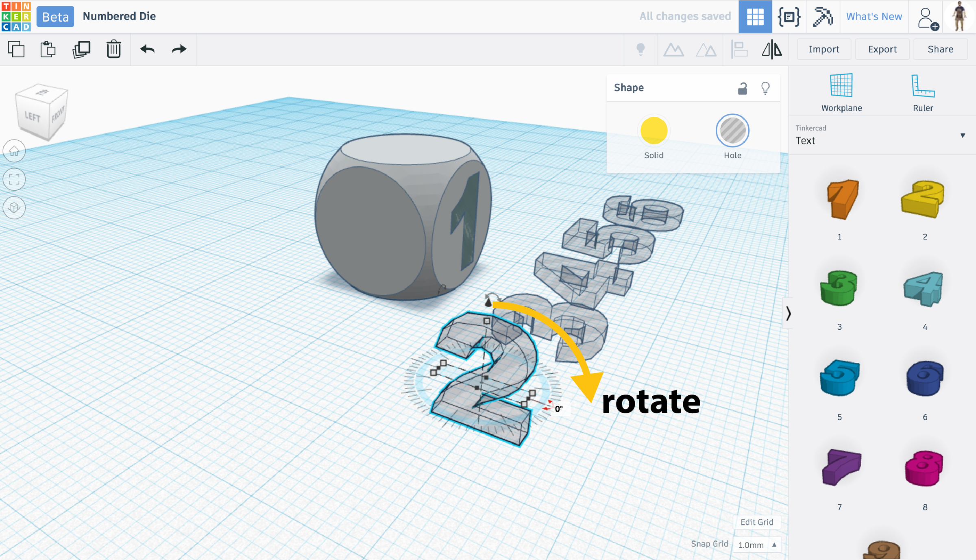
Task: Open What's New link
Action: pyautogui.click(x=874, y=16)
